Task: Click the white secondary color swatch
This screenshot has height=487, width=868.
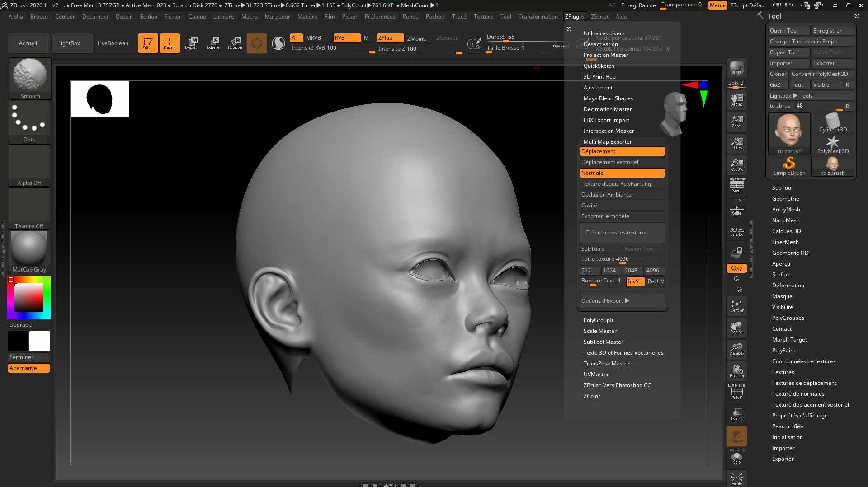Action: click(40, 341)
